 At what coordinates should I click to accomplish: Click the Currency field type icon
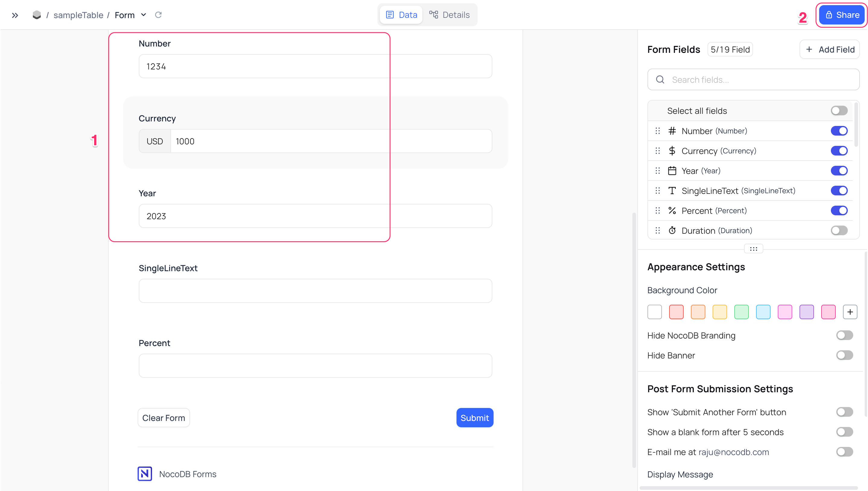click(672, 151)
